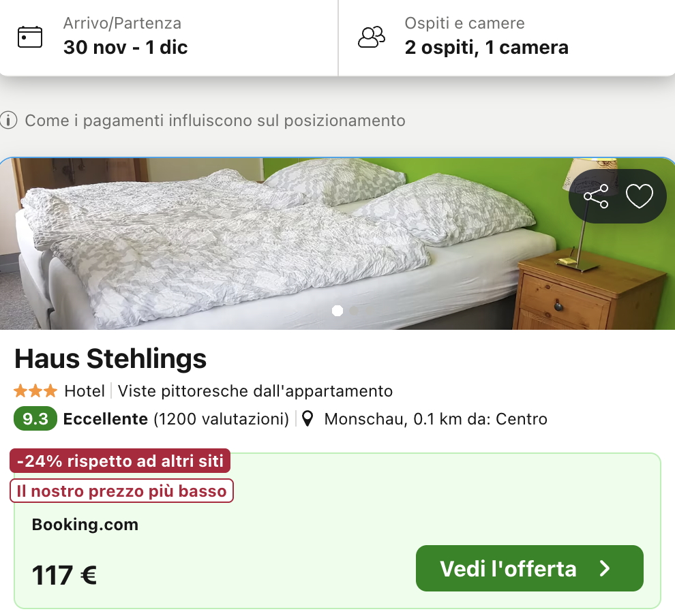Open the dates selector showing 30 nov - 1 dic
Screen dimensions: 675x616
point(125,47)
